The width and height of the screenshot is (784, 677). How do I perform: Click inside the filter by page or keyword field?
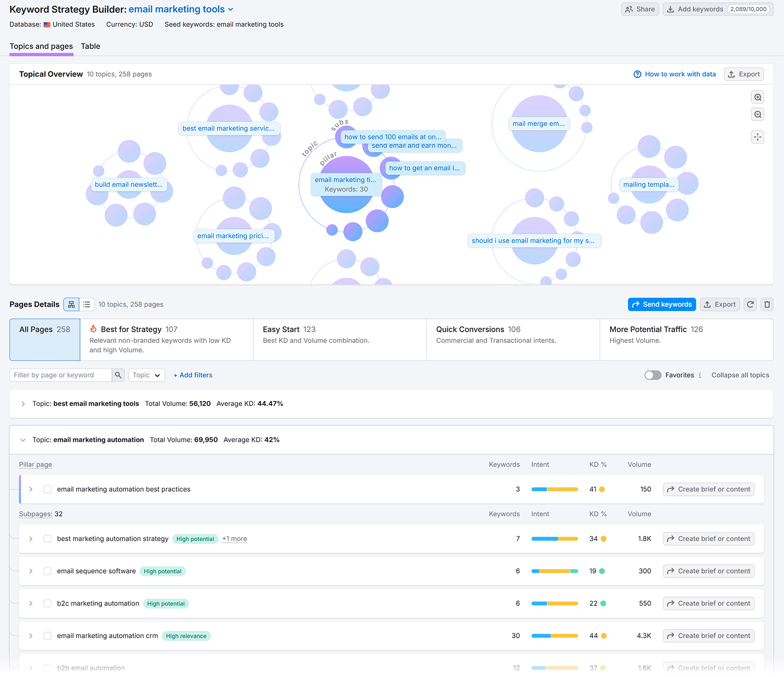[59, 375]
